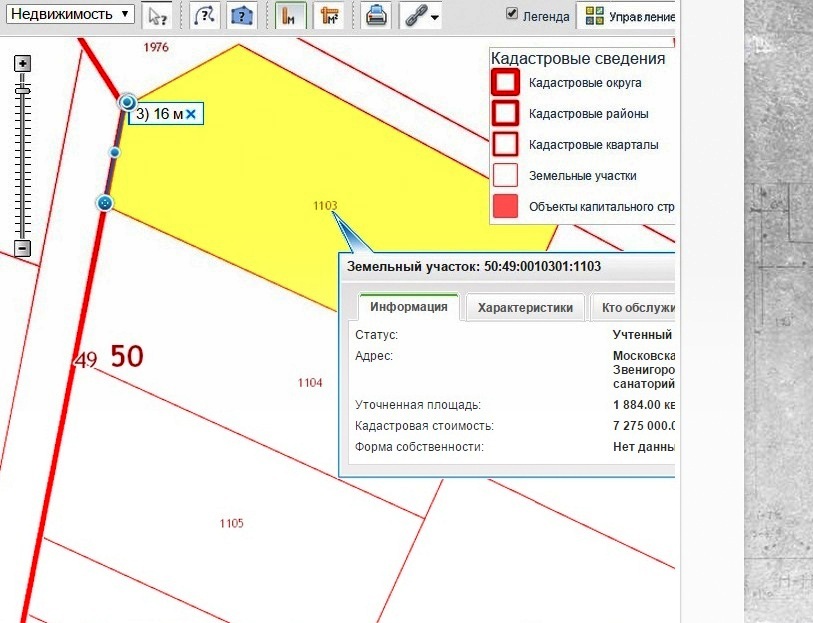Activate the area measurement tool
Image resolution: width=813 pixels, height=623 pixels.
click(x=327, y=16)
